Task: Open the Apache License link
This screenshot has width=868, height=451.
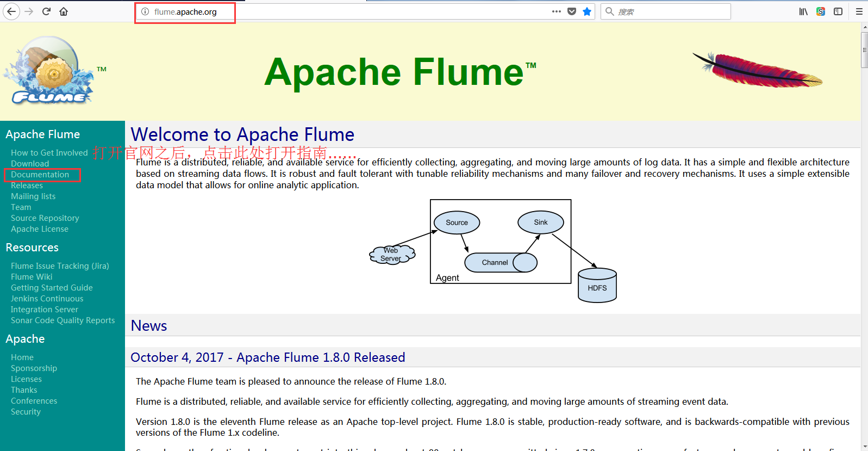Action: (x=40, y=229)
